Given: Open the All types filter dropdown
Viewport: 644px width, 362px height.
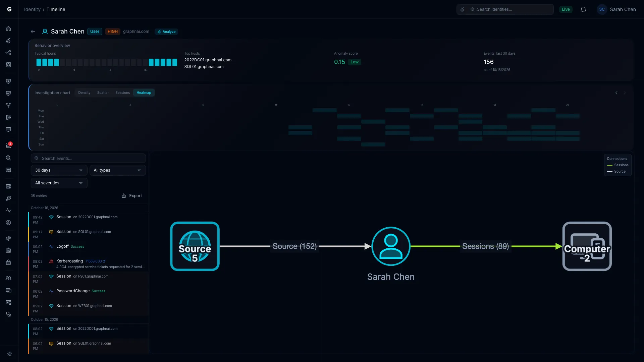Looking at the screenshot, I should point(117,170).
